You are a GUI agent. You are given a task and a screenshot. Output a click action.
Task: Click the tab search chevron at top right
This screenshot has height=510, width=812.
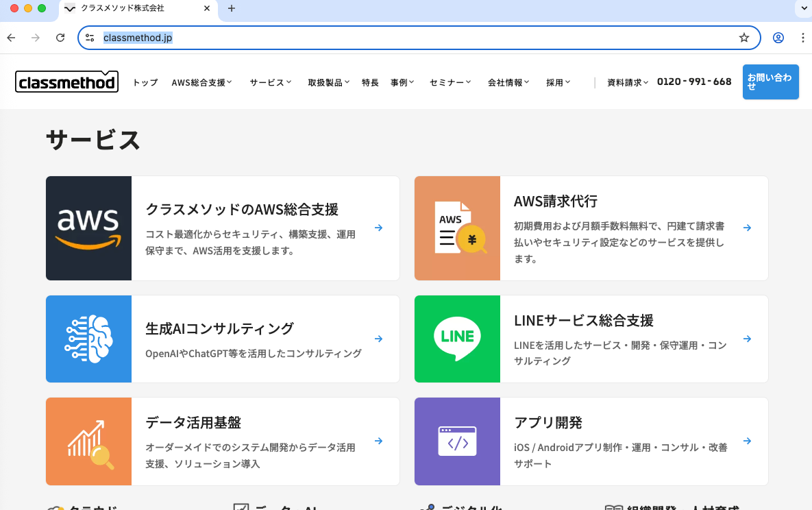(804, 8)
